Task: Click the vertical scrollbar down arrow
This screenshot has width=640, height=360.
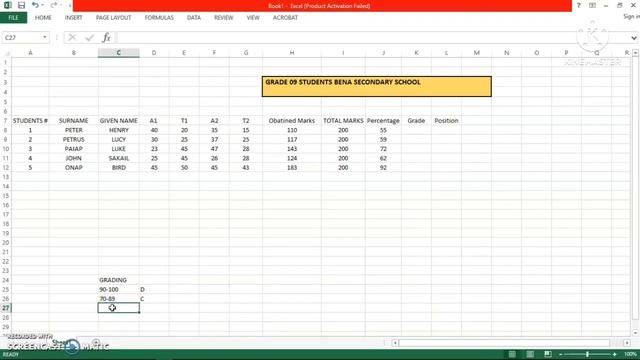Action: point(636,333)
